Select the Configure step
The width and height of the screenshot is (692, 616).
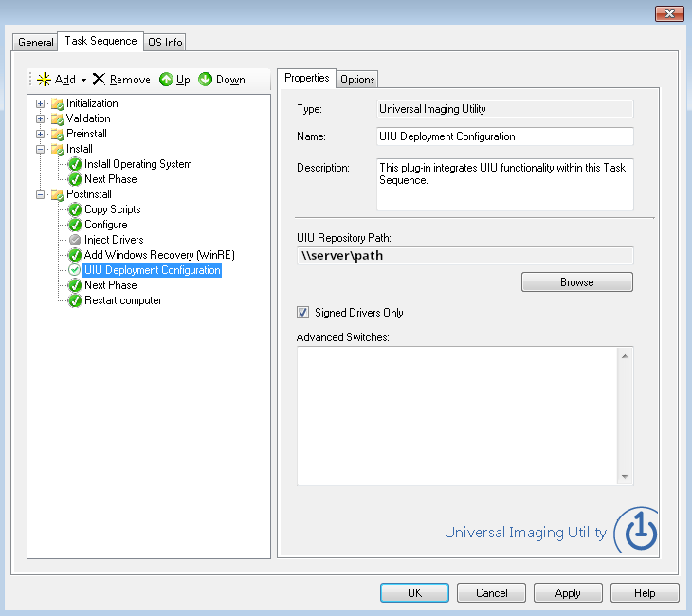point(106,225)
